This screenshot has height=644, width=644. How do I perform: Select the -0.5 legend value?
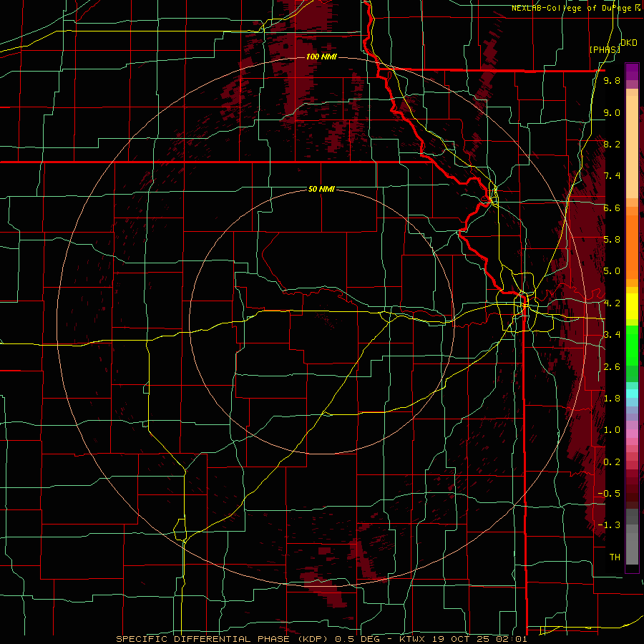pyautogui.click(x=609, y=493)
